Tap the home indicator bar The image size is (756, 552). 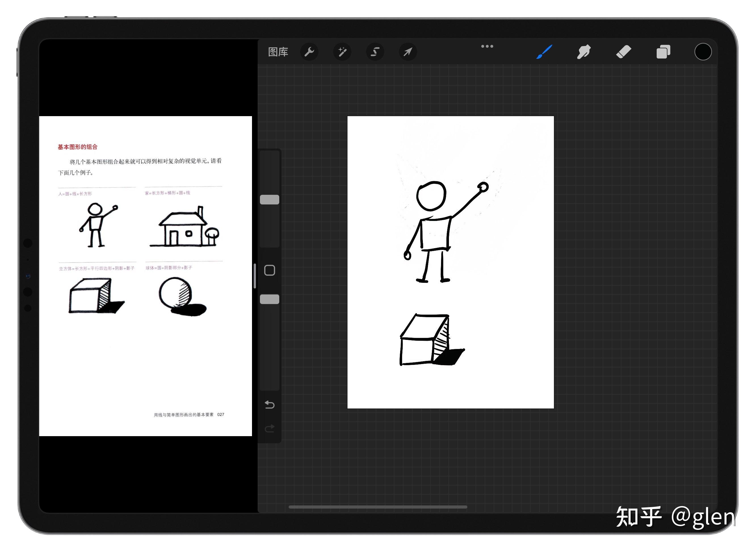click(x=378, y=507)
